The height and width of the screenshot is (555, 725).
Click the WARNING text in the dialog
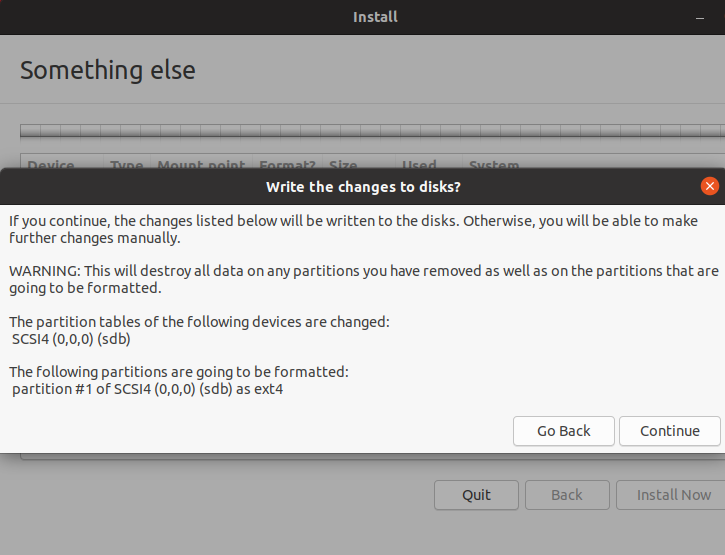pyautogui.click(x=362, y=279)
